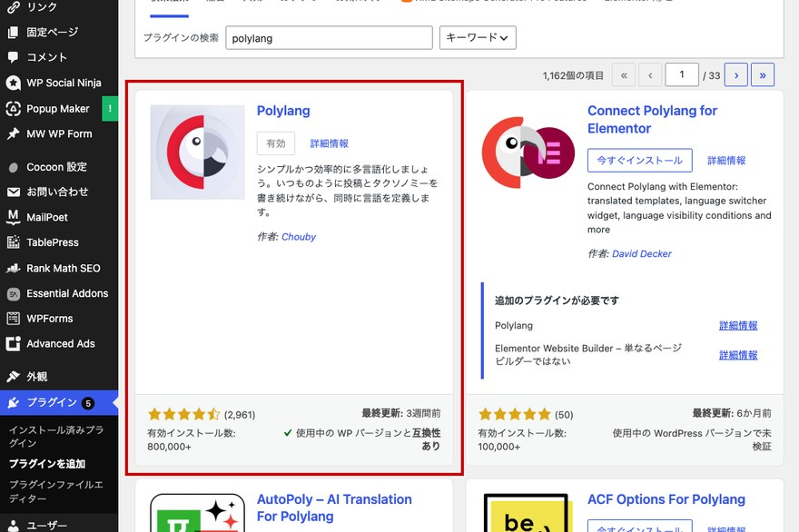Open the リンク menu item
The image size is (799, 532).
click(x=59, y=6)
